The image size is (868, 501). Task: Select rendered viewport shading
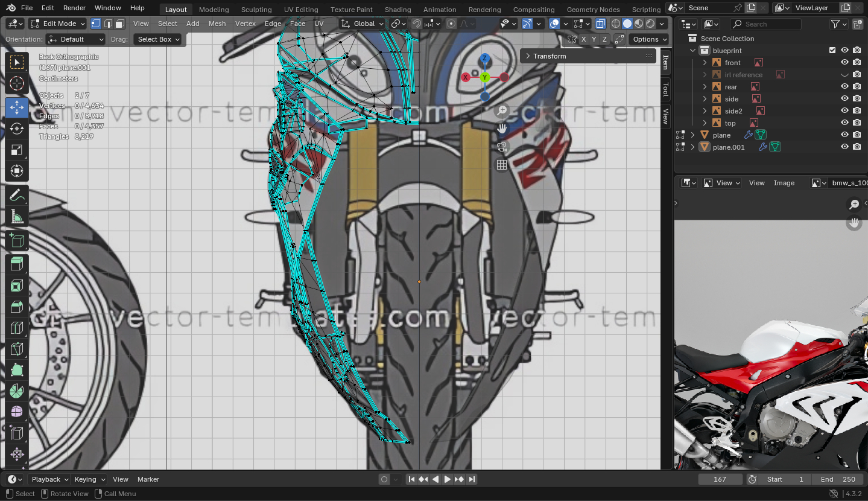coord(650,24)
